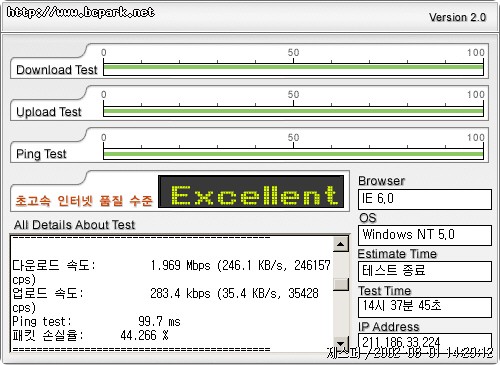Click the Test Time label
This screenshot has width=500, height=365.
385,291
